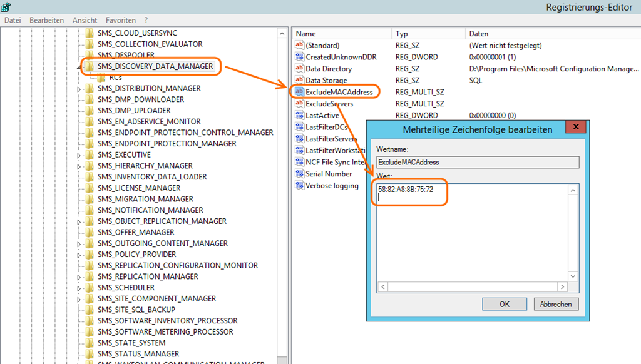This screenshot has width=641, height=364.
Task: Click the Verbose logging value icon
Action: point(299,186)
